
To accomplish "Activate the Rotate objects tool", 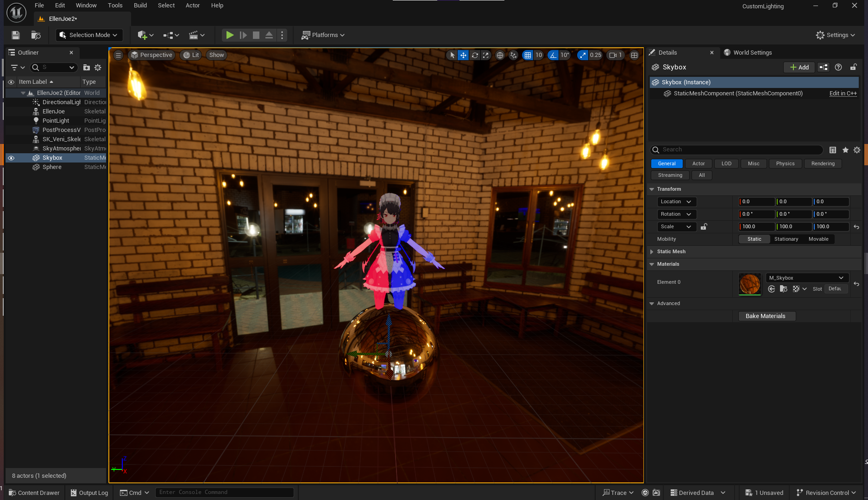I will click(475, 55).
